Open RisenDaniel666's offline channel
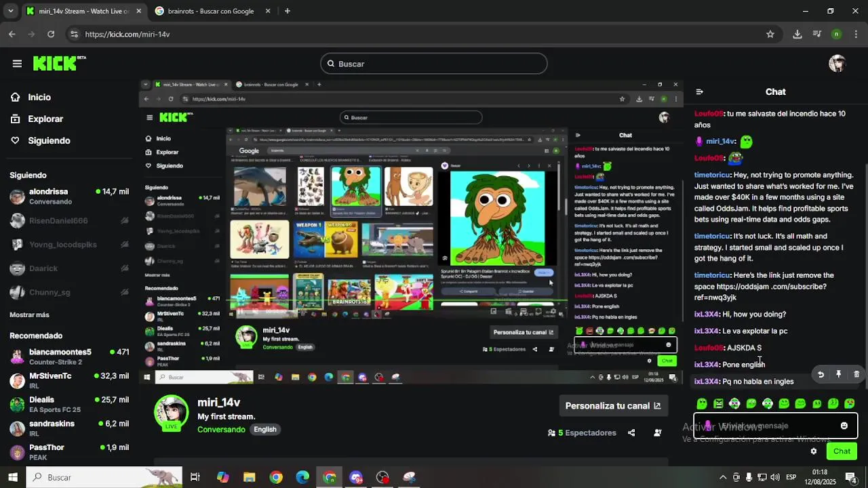Viewport: 868px width, 488px height. click(x=69, y=221)
